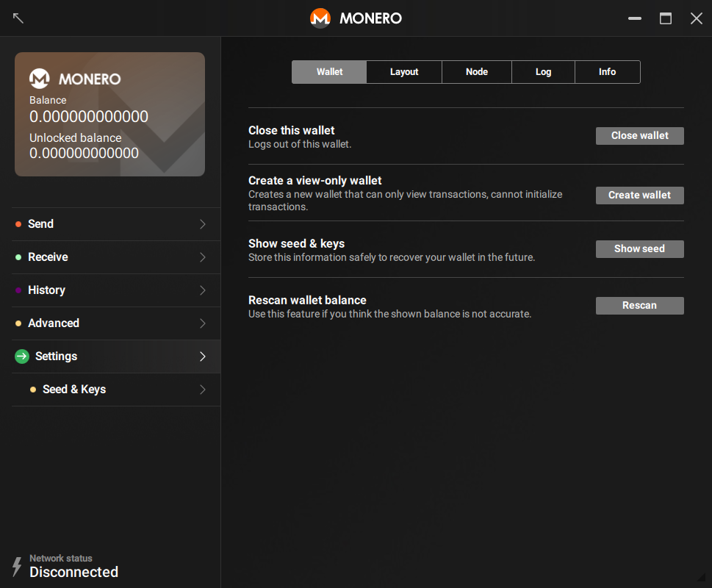Viewport: 712px width, 588px height.
Task: Click the "Close this wallet" heading
Action: [x=292, y=130]
